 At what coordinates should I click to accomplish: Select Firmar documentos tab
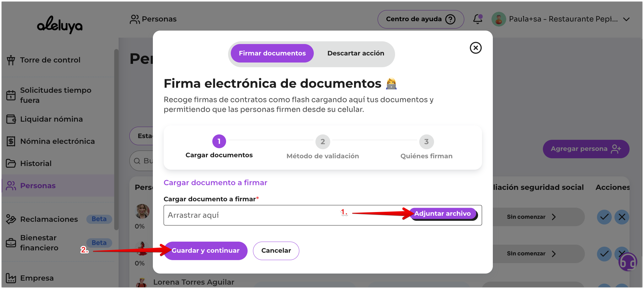click(x=272, y=53)
